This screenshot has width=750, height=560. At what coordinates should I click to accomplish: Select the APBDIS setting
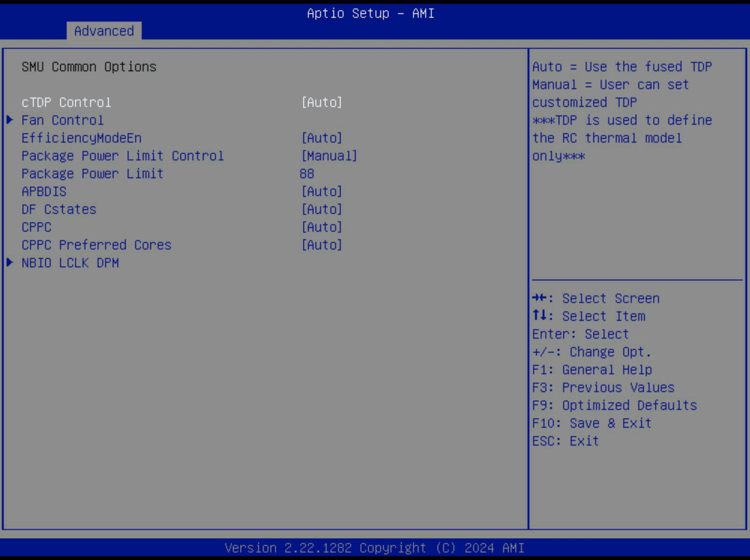[x=44, y=191]
